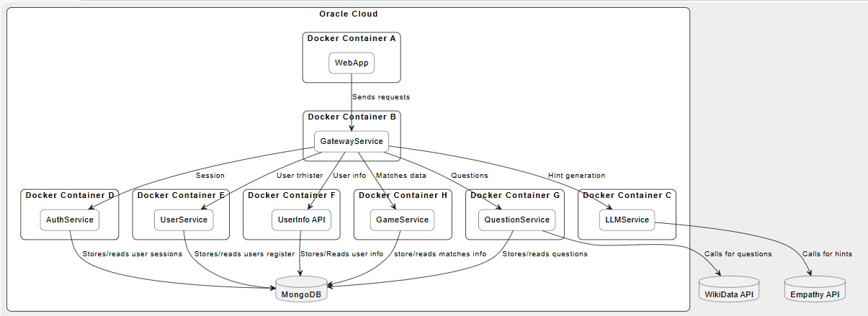
Task: Select the Empathy API node
Action: click(x=813, y=288)
